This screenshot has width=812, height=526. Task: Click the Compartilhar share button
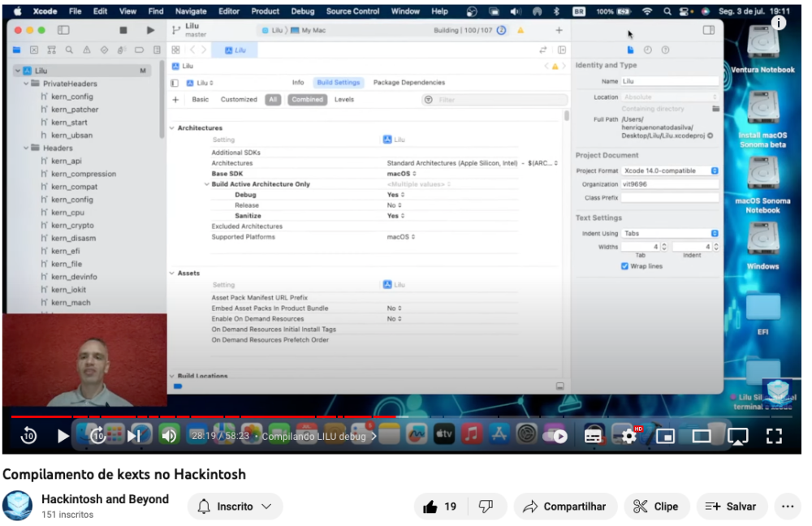(x=565, y=507)
